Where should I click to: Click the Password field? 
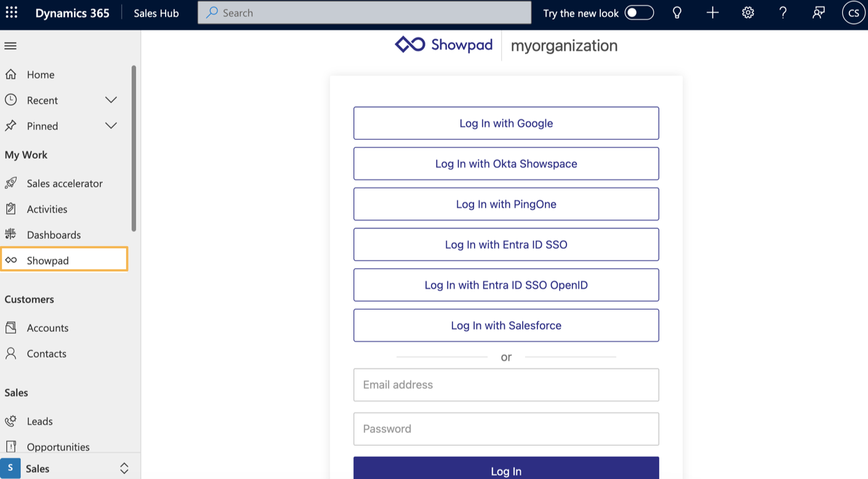pyautogui.click(x=506, y=429)
